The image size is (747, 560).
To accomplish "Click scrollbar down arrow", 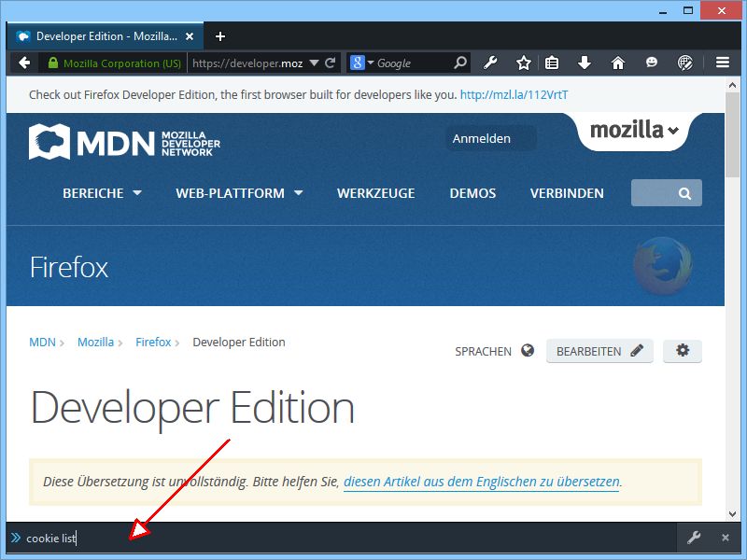I will pyautogui.click(x=732, y=514).
